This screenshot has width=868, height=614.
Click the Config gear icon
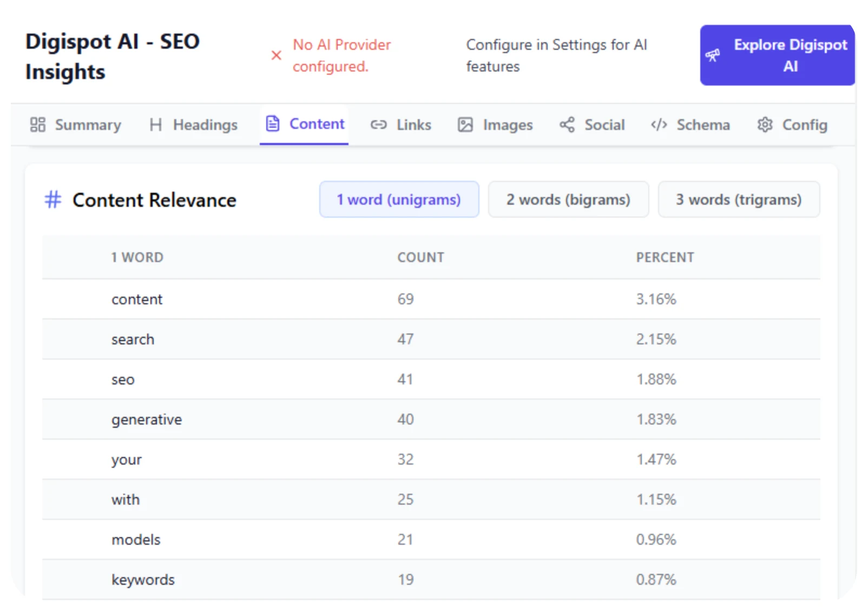tap(765, 125)
